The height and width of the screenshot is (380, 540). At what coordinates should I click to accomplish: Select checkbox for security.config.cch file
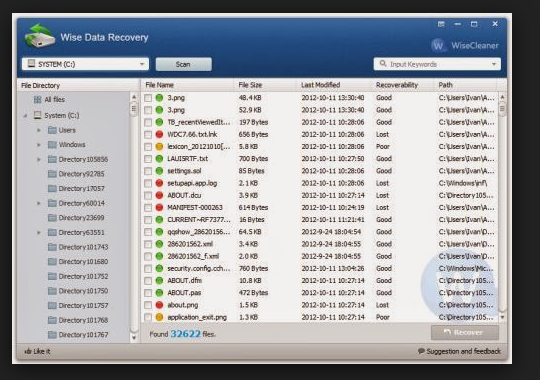pos(148,269)
